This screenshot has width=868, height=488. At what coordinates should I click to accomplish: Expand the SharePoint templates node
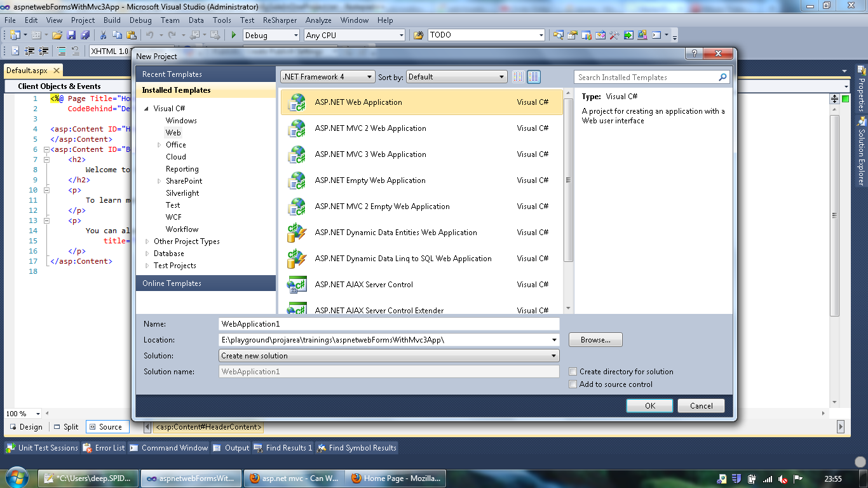click(159, 181)
